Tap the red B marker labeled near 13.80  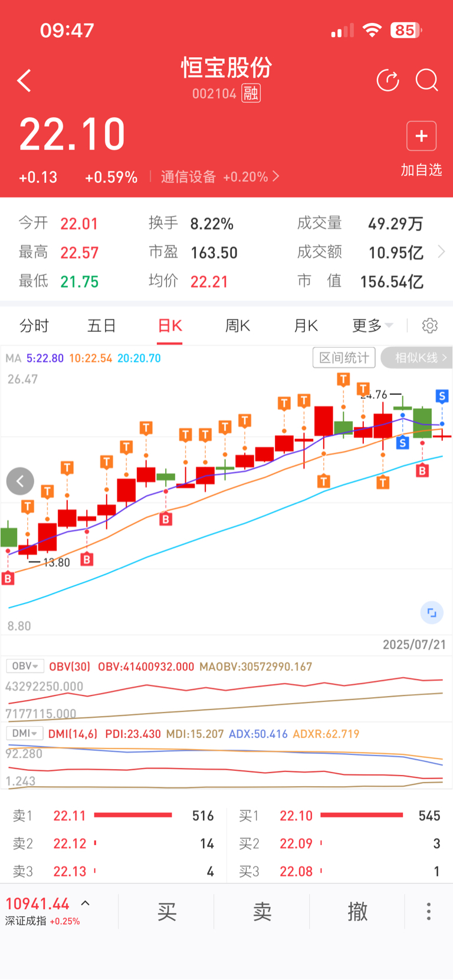tap(87, 559)
